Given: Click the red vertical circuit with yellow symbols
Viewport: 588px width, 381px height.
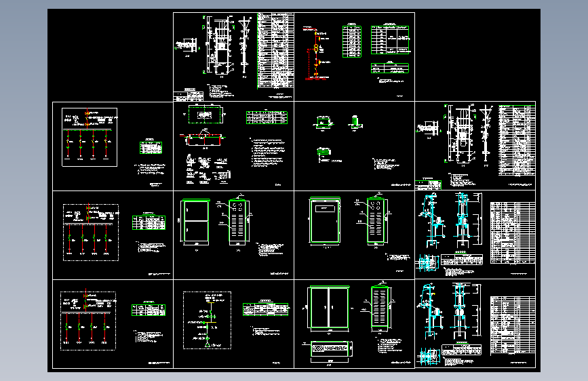Looking at the screenshot, I should [x=316, y=54].
